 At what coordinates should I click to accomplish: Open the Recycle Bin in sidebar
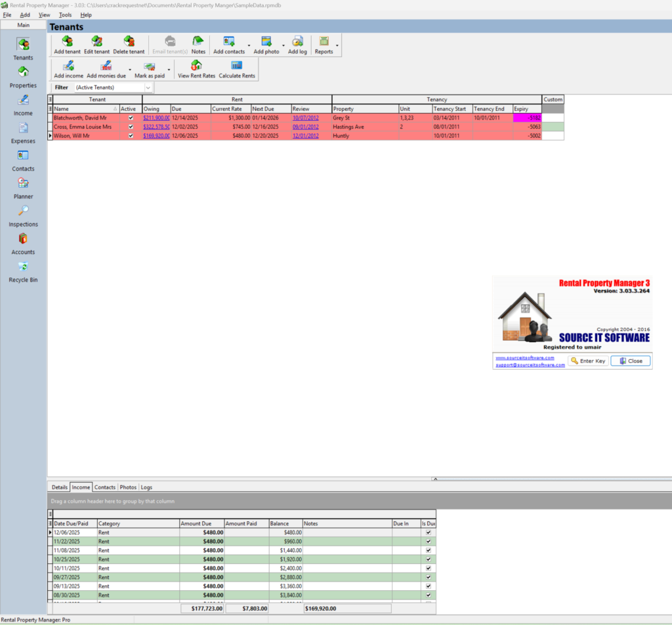click(23, 272)
